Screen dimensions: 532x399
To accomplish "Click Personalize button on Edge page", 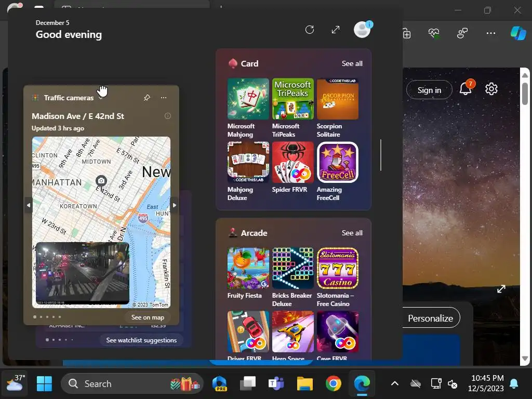I will (430, 318).
